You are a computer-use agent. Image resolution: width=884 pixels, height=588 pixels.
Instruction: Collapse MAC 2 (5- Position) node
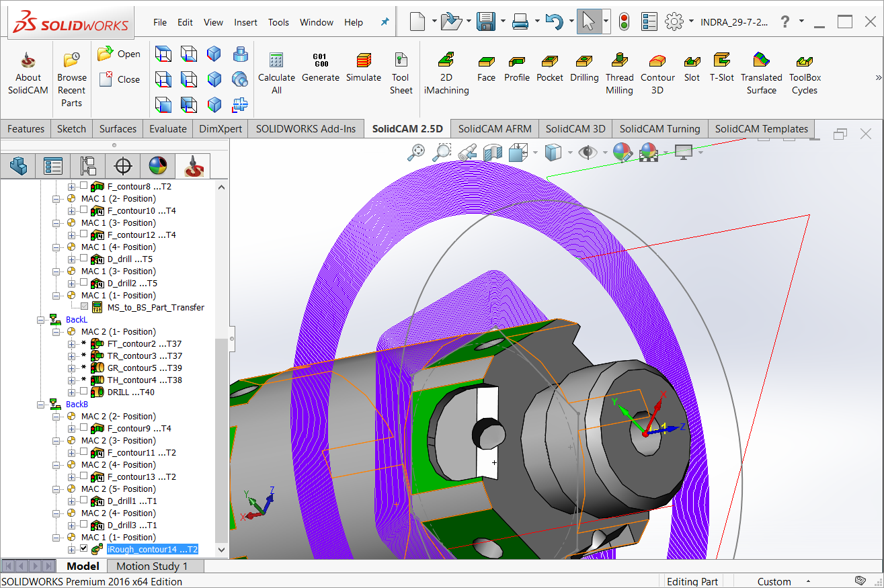(x=56, y=489)
